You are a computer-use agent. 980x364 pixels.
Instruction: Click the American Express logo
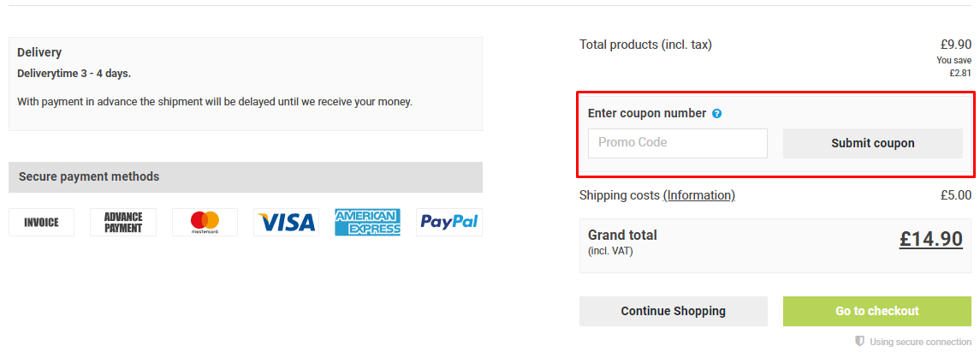tap(367, 223)
